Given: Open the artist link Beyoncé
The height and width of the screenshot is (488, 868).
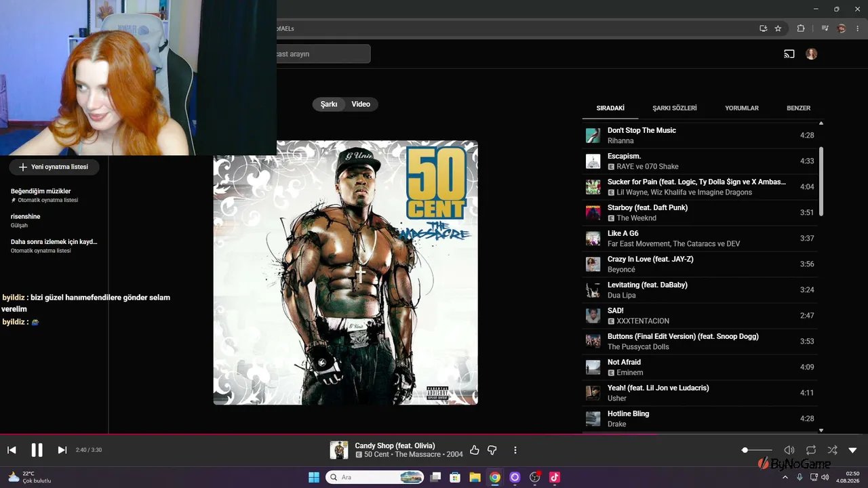Looking at the screenshot, I should click(621, 270).
